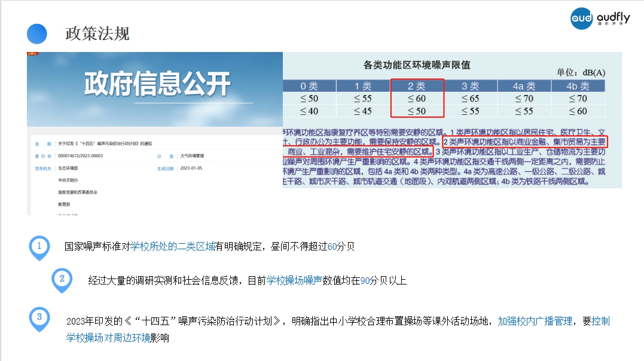644x361 pixels.
Task: Click the 教育部 agency line
Action: pos(64,204)
